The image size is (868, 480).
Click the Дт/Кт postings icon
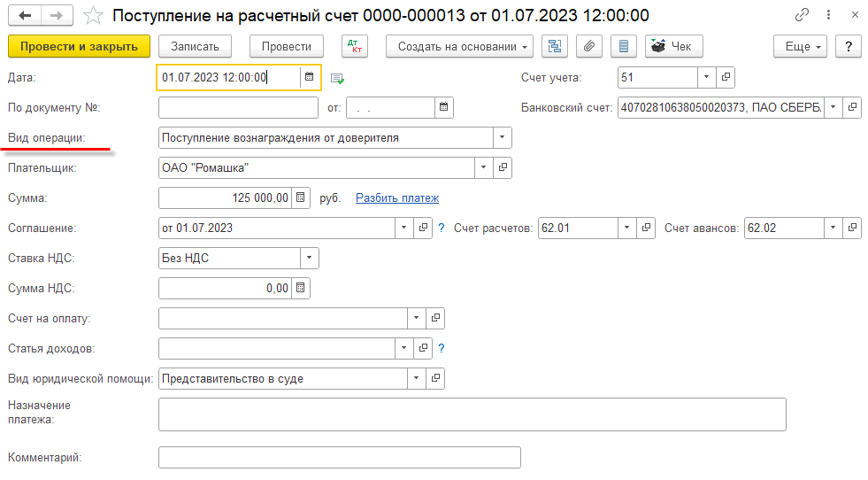pos(354,46)
